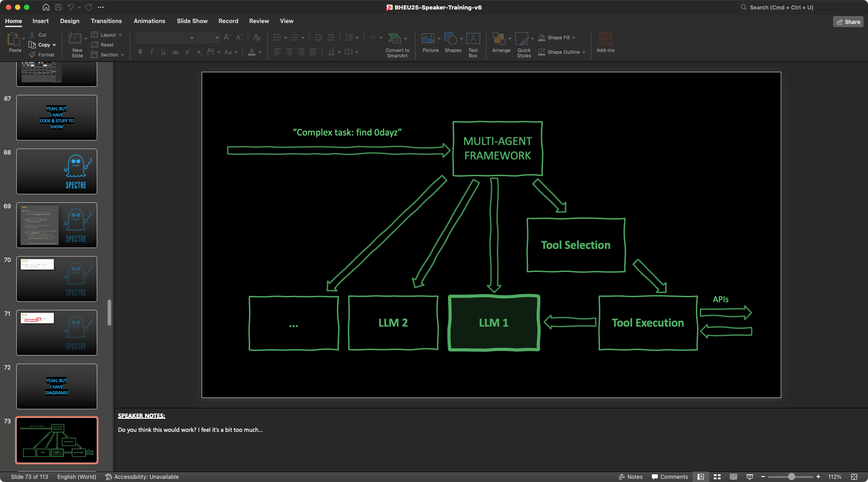Click the Paste clipboard icon

14,40
